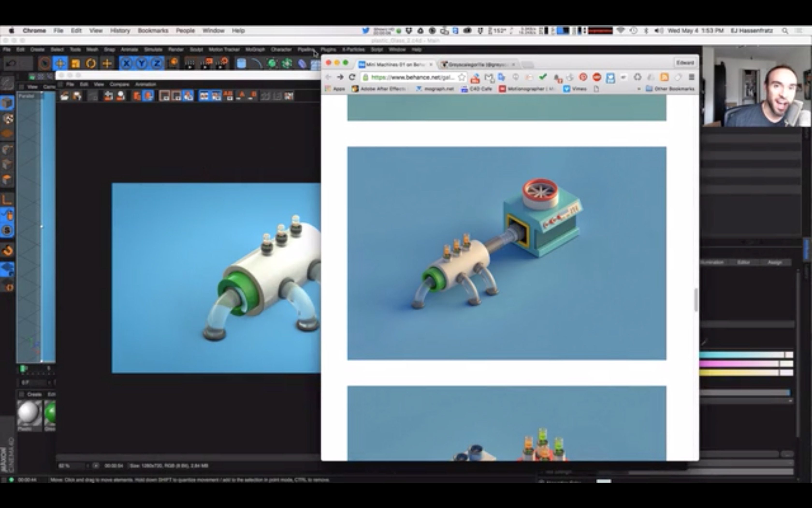812x508 pixels.
Task: Open C4D Cafe bookmark
Action: pyautogui.click(x=477, y=89)
